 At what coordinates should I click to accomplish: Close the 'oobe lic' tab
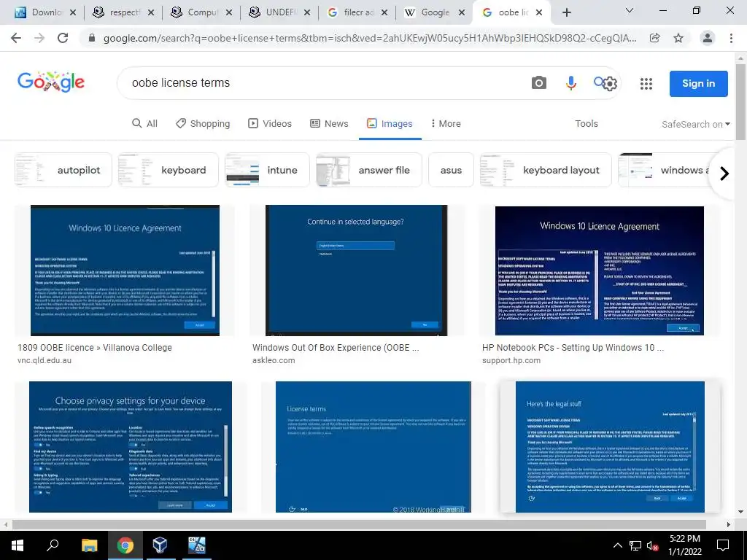[x=539, y=12]
